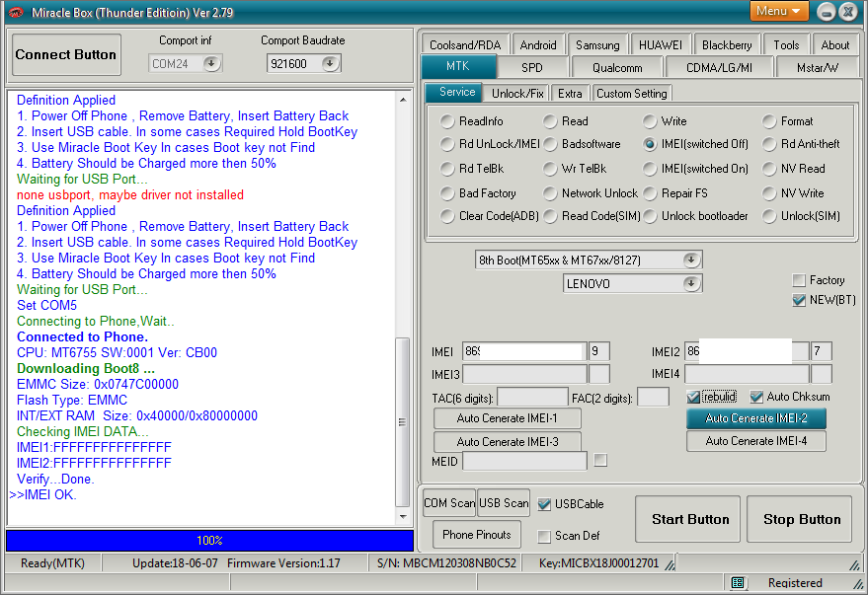Select the MTK tab
This screenshot has width=868, height=595.
(458, 66)
